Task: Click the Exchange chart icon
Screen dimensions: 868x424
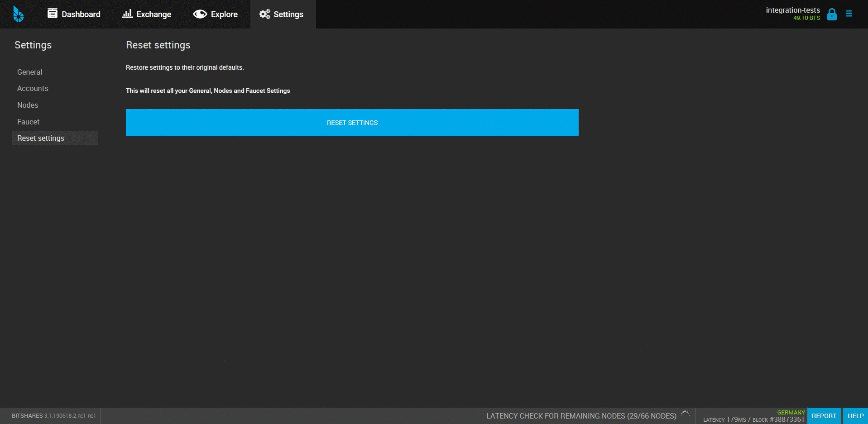Action: pyautogui.click(x=128, y=14)
